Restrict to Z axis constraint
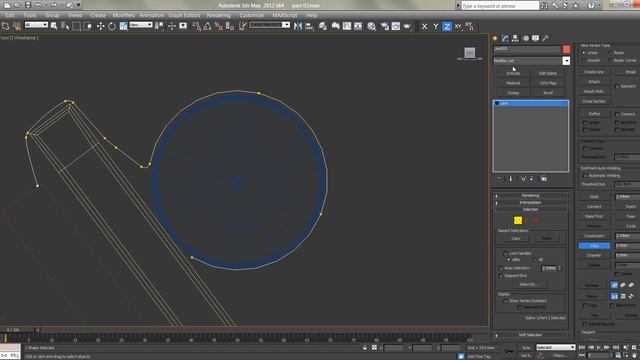This screenshot has width=640, height=360. pyautogui.click(x=447, y=27)
